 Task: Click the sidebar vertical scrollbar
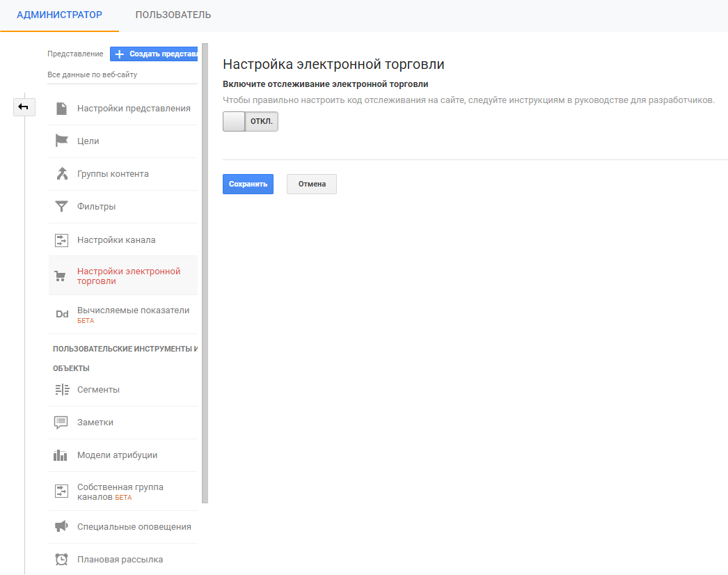click(x=205, y=273)
